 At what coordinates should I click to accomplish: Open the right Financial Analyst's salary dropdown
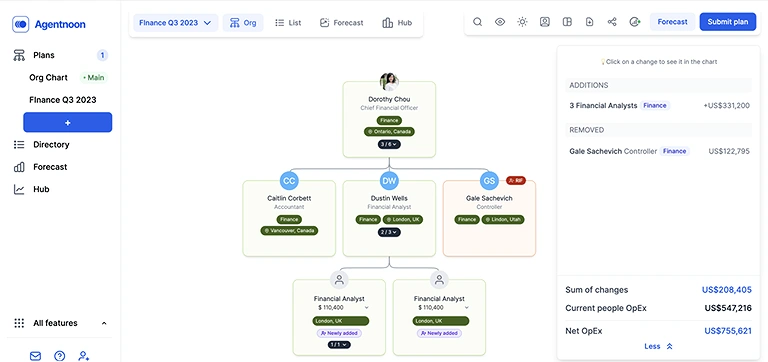[x=466, y=308]
